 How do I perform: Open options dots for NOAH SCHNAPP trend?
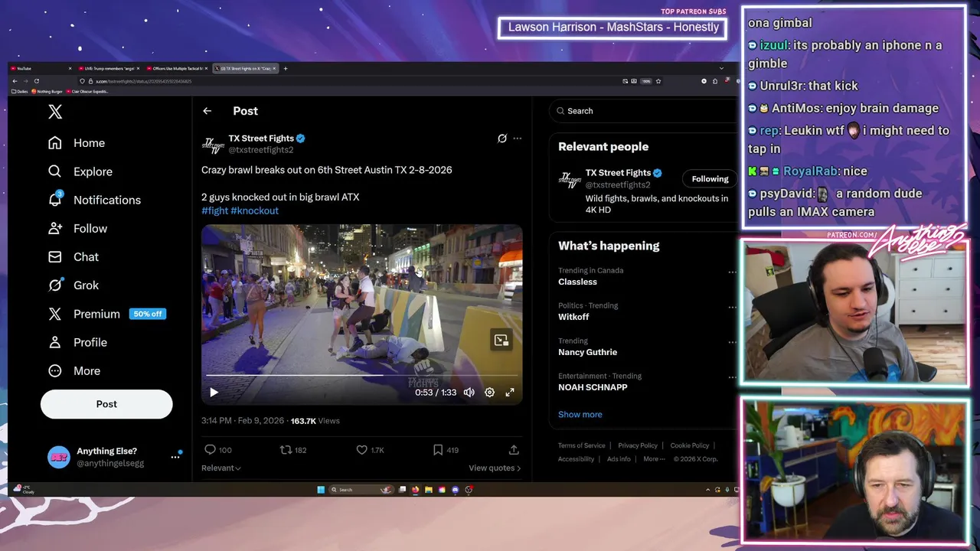pyautogui.click(x=732, y=377)
